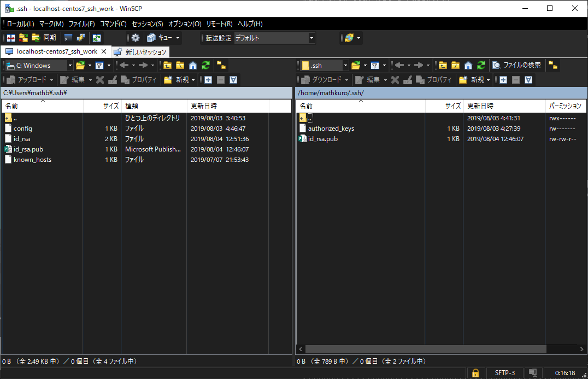
Task: Click the remote panel rename icon
Action: (408, 80)
